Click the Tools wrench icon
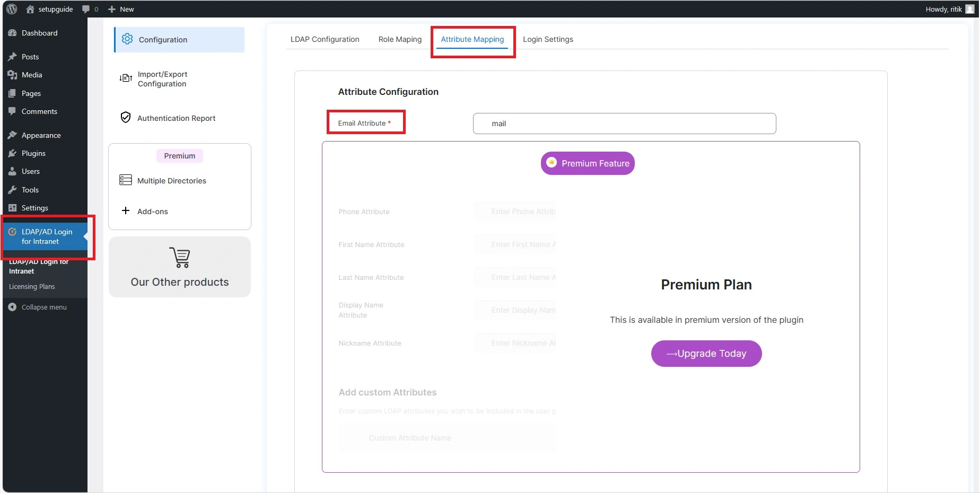 click(13, 190)
